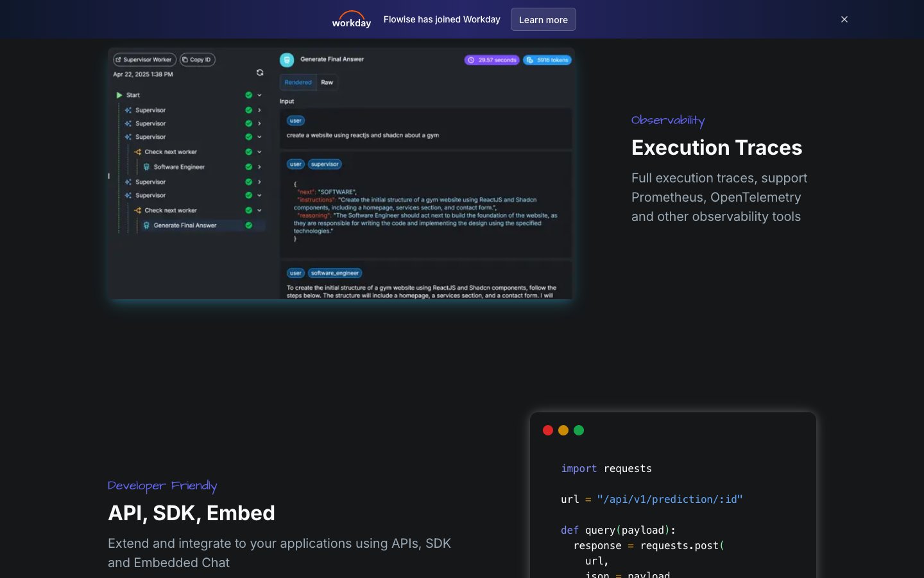Click the green check on the Generate Final Answer row

(x=248, y=225)
